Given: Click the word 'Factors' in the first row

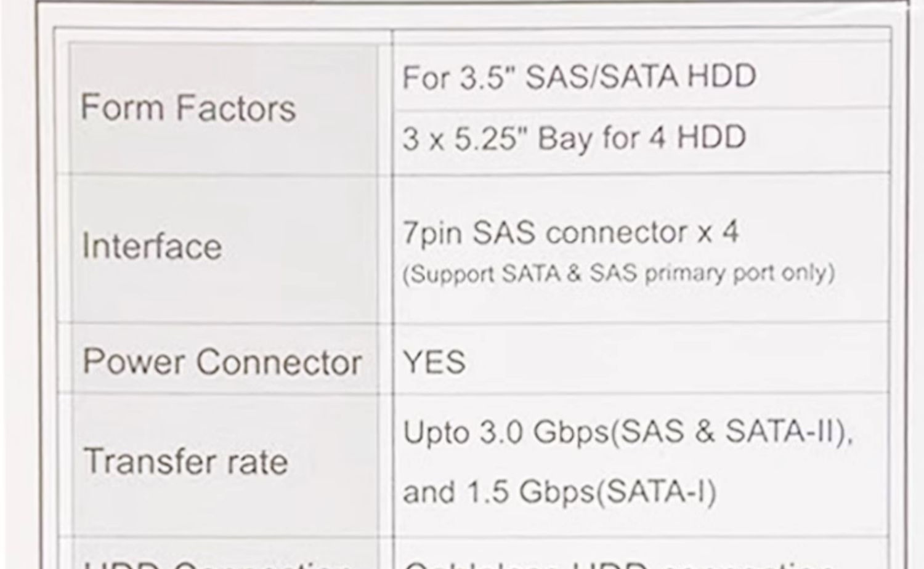Looking at the screenshot, I should [x=236, y=108].
